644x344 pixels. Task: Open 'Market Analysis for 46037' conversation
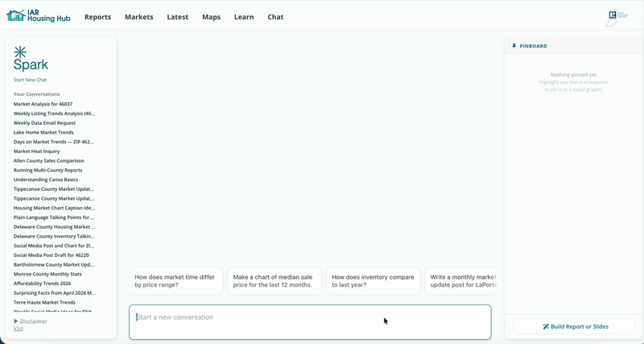[x=43, y=104]
